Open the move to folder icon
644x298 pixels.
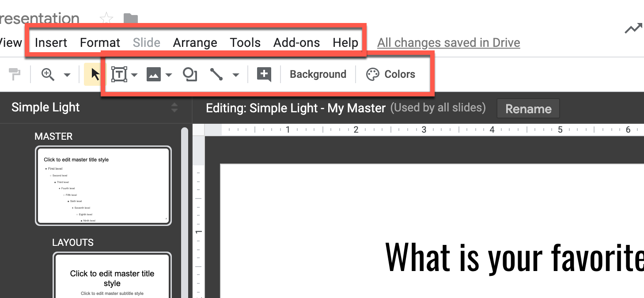click(x=130, y=19)
